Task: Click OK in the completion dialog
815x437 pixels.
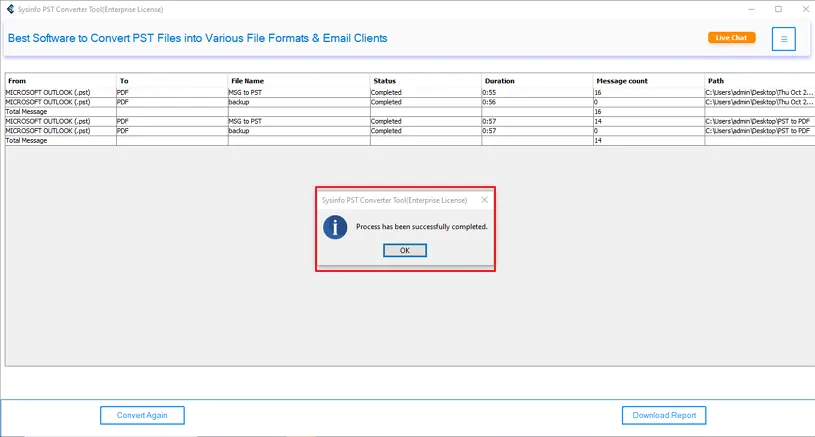Action: click(404, 250)
